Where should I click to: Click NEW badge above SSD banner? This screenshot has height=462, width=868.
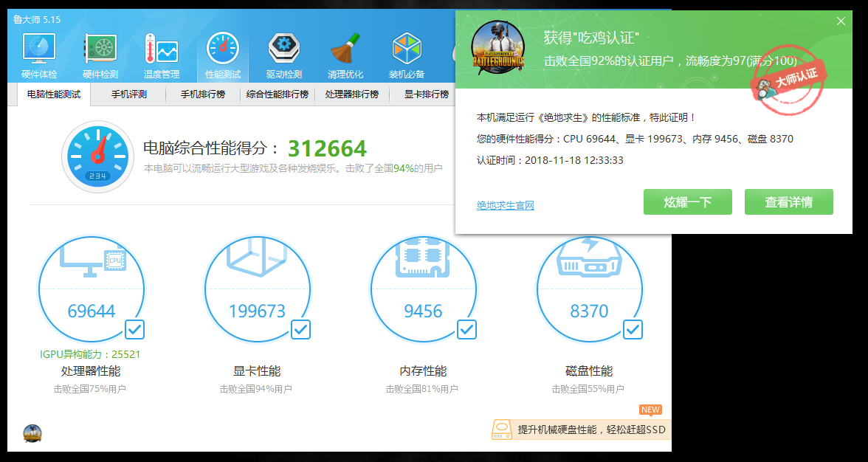(650, 410)
